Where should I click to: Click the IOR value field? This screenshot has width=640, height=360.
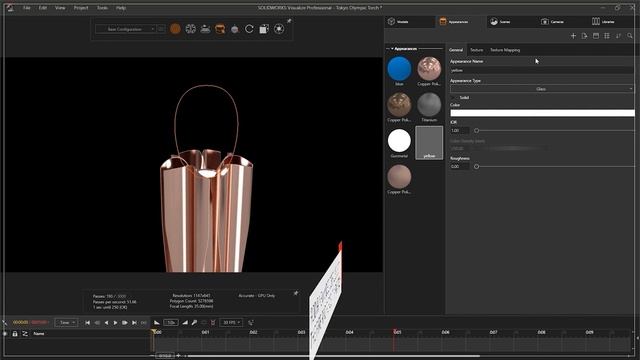(460, 131)
